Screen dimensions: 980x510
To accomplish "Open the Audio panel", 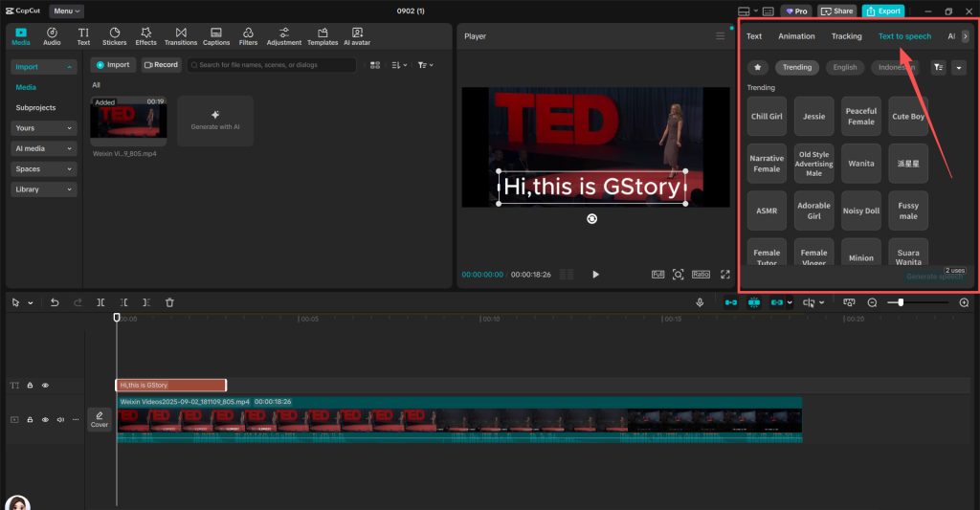I will pos(52,36).
